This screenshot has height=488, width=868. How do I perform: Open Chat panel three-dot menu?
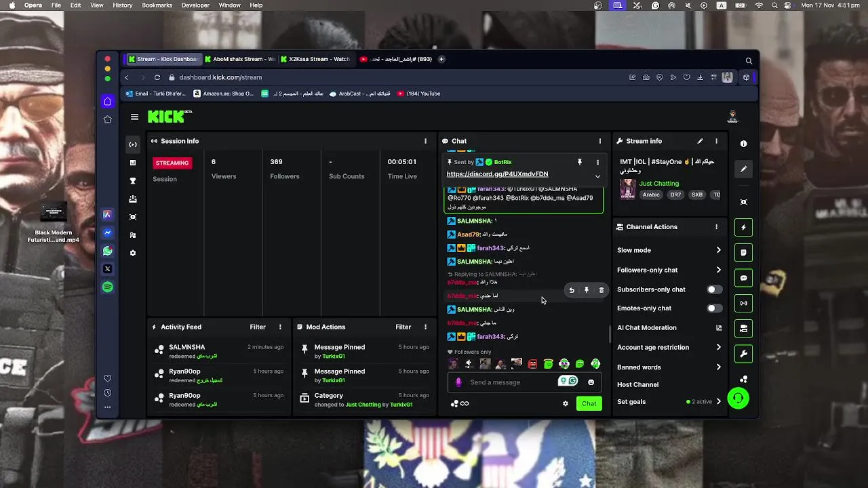tap(600, 141)
